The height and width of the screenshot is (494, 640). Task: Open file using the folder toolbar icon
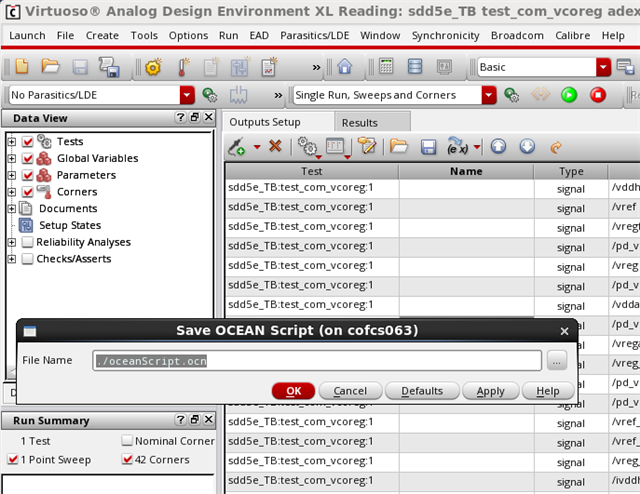coord(50,67)
